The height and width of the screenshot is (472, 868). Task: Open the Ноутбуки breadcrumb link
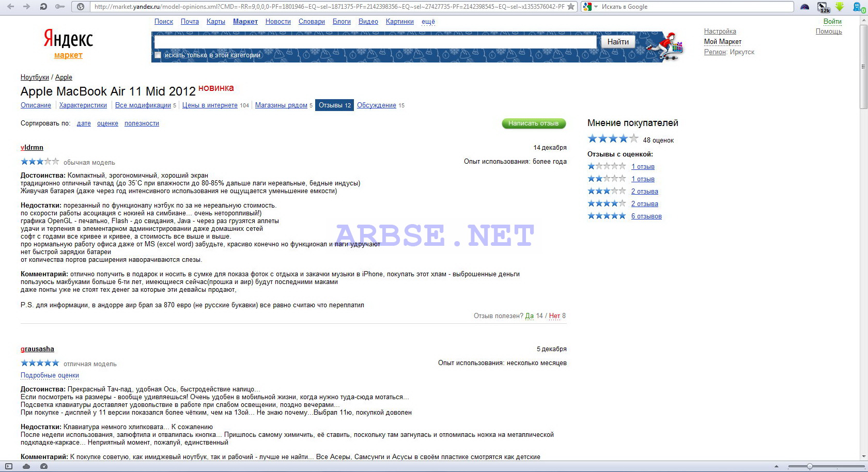pyautogui.click(x=35, y=77)
